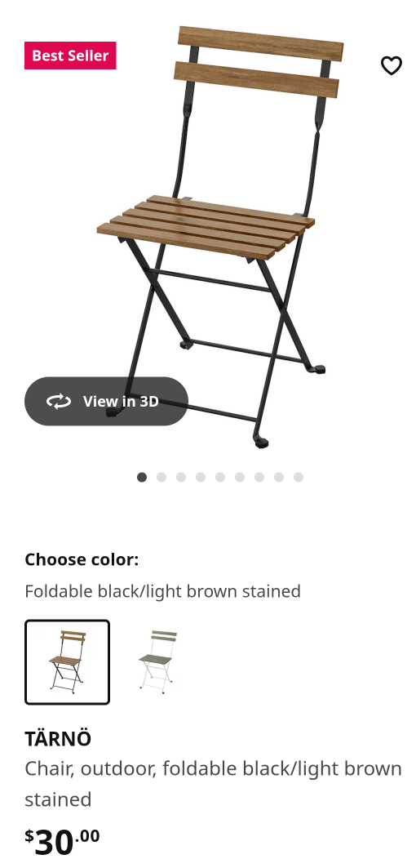The image size is (416, 868).
Task: Go to eighth image carousel dot
Action: point(279,477)
